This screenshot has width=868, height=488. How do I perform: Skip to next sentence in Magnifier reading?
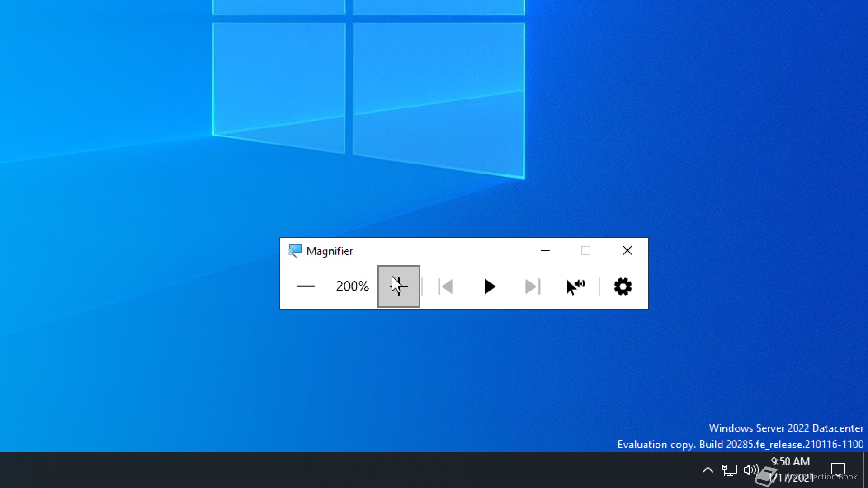[533, 286]
